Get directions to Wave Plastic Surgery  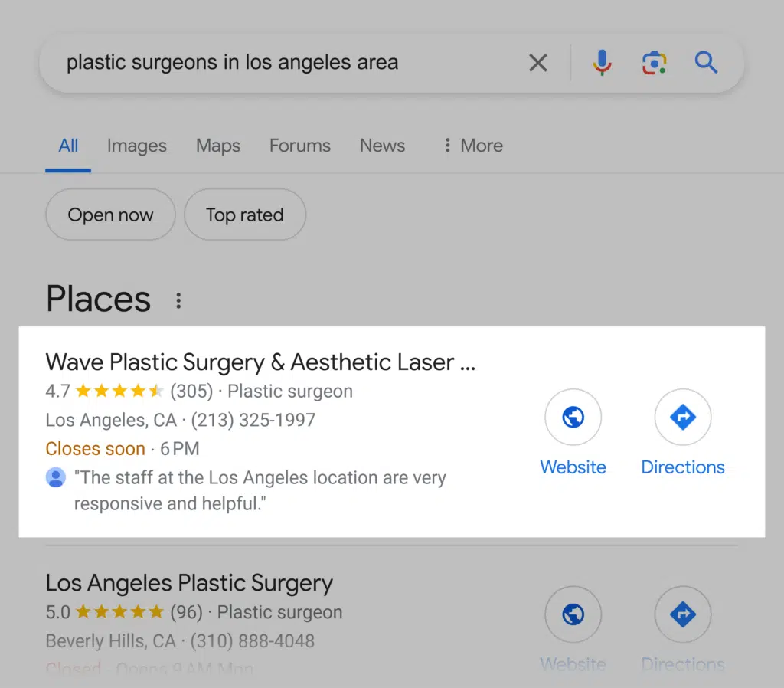tap(683, 418)
